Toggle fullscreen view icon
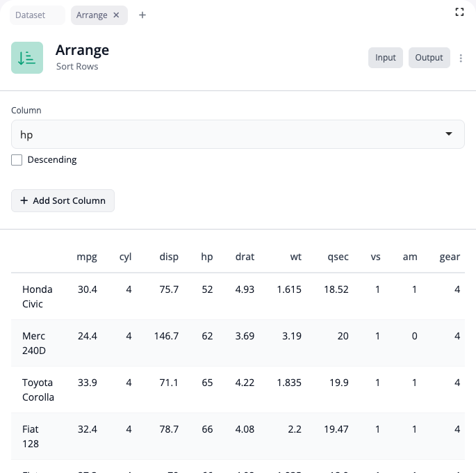The width and height of the screenshot is (476, 473). 459,12
